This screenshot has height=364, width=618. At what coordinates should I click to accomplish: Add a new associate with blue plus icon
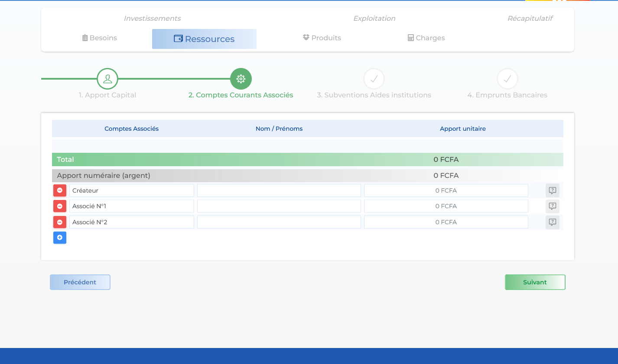pos(60,238)
